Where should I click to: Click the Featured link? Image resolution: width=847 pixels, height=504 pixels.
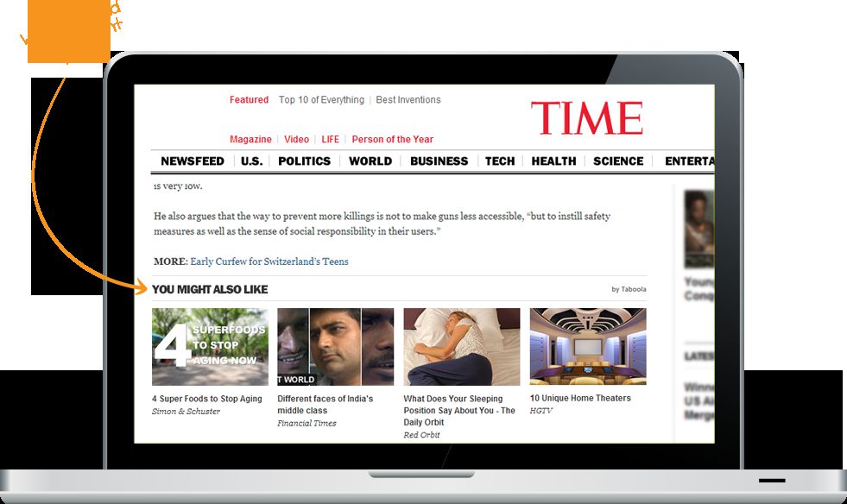click(x=249, y=99)
